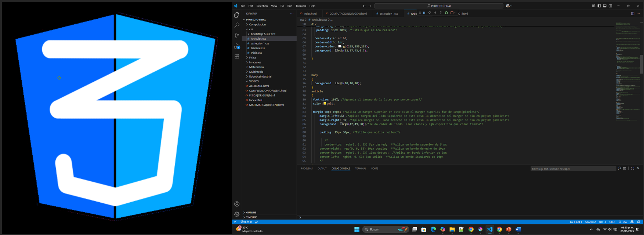Close the bottom panel
644x235 pixels.
(x=638, y=168)
